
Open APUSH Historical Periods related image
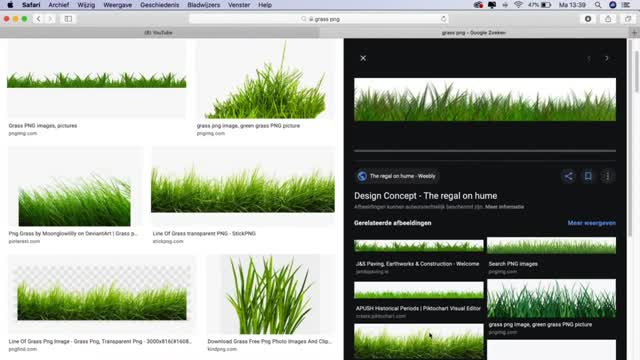[x=419, y=290]
